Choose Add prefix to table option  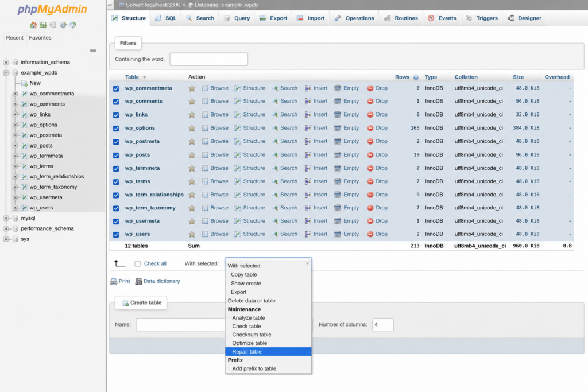[268, 368]
